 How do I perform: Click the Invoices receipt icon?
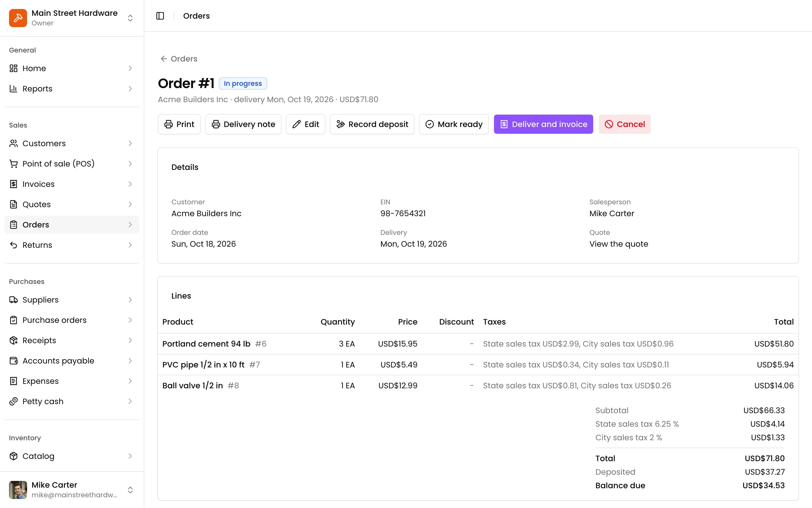click(x=14, y=184)
